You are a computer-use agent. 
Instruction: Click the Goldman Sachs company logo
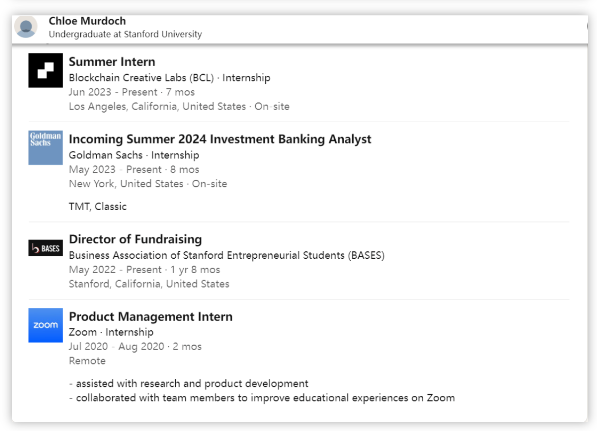pos(46,148)
